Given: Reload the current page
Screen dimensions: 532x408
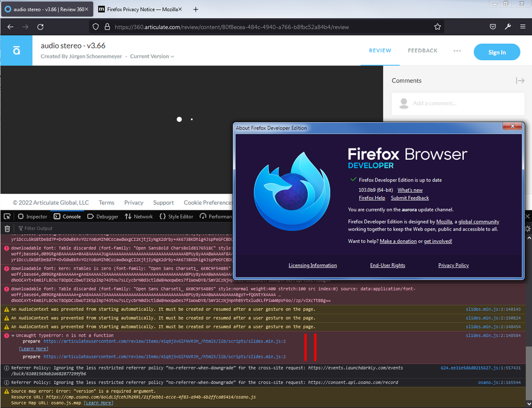Looking at the screenshot, I should (40, 27).
